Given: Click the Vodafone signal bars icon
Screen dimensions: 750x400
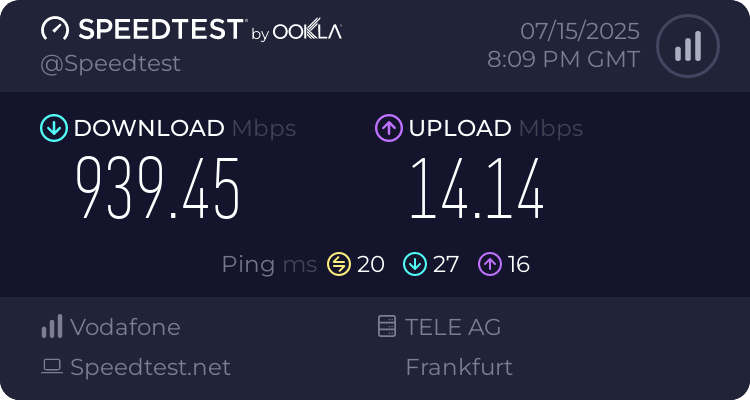Looking at the screenshot, I should point(51,327).
